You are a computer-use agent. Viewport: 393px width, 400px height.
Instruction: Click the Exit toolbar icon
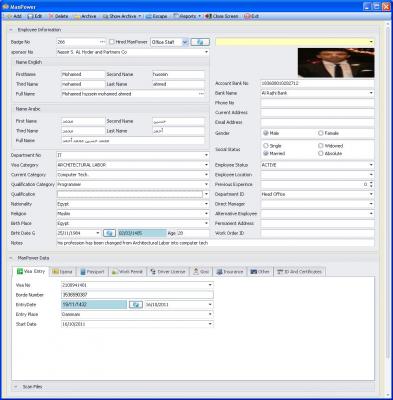(x=247, y=16)
